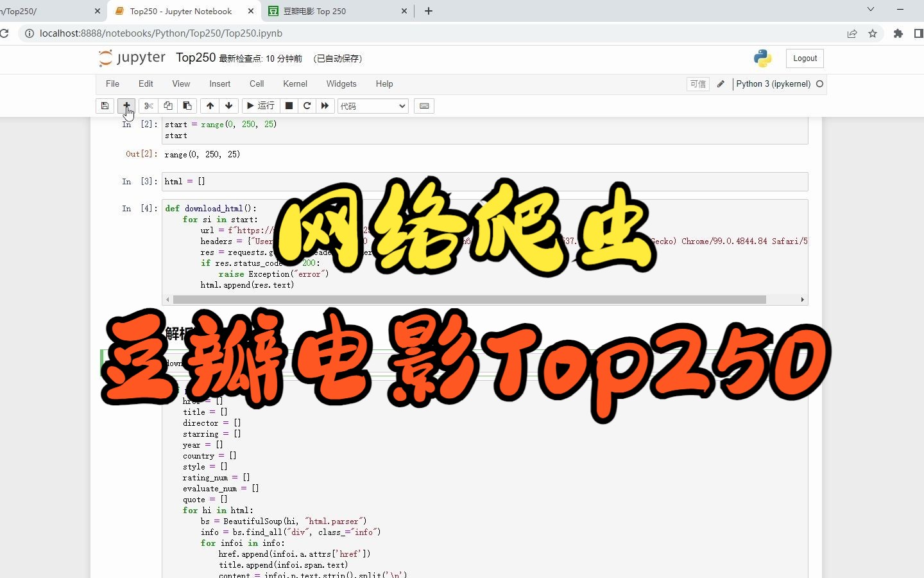Click the edit mode pencil icon
Viewport: 924px width, 578px height.
[721, 84]
